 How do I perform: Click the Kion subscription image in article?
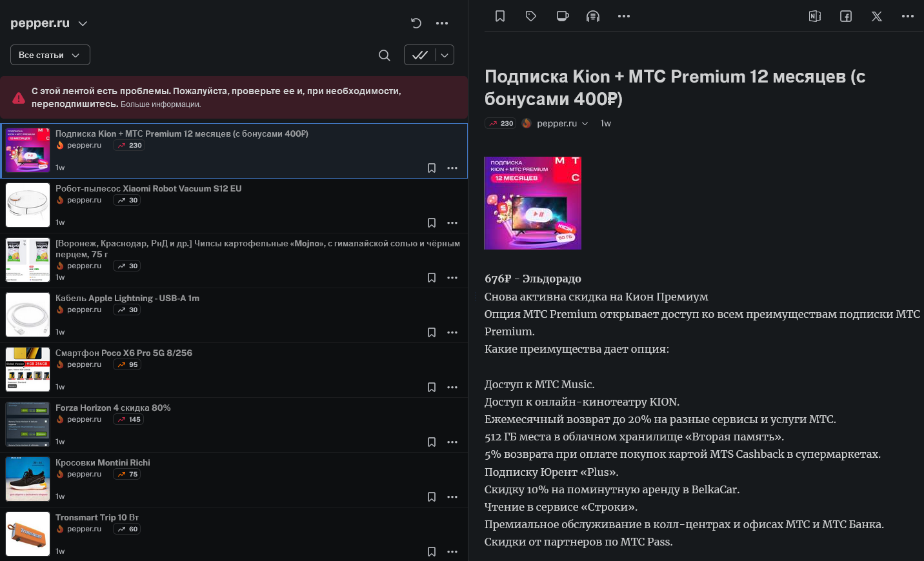pyautogui.click(x=533, y=203)
